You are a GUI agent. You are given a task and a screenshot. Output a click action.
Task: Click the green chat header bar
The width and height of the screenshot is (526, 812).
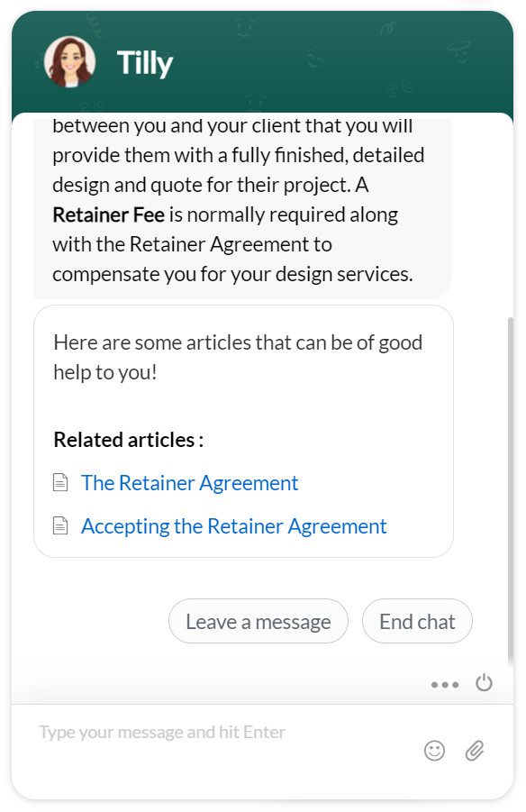262,62
